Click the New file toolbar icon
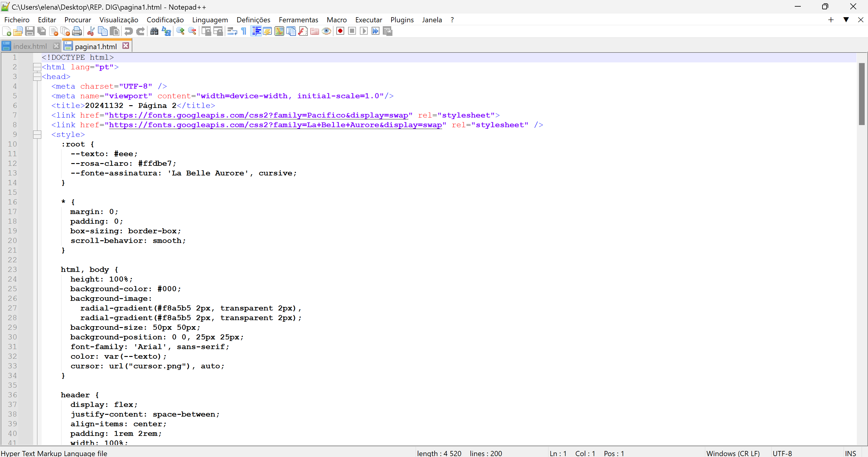Image resolution: width=868 pixels, height=457 pixels. click(x=7, y=31)
